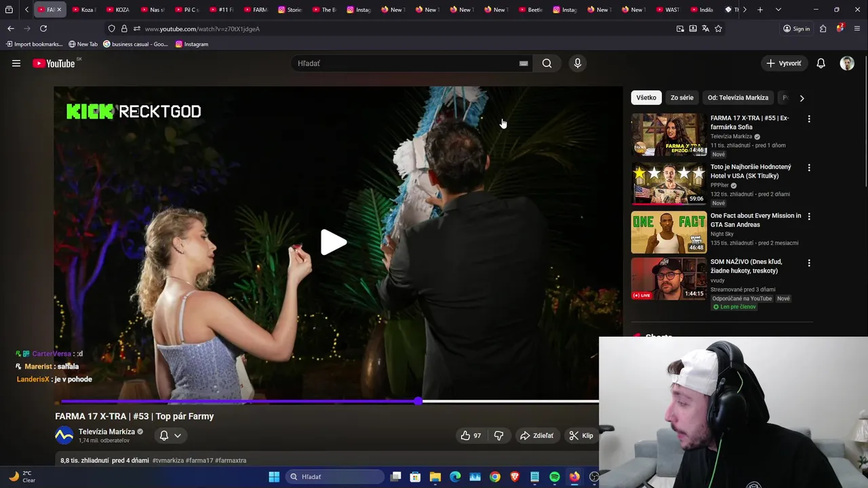Viewport: 868px width, 488px height.
Task: Open YouTube notifications bell
Action: 821,63
